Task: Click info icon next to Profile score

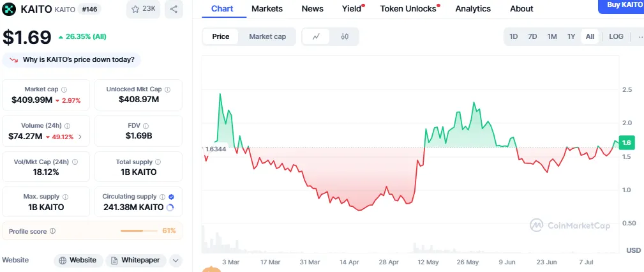Action: pyautogui.click(x=52, y=231)
